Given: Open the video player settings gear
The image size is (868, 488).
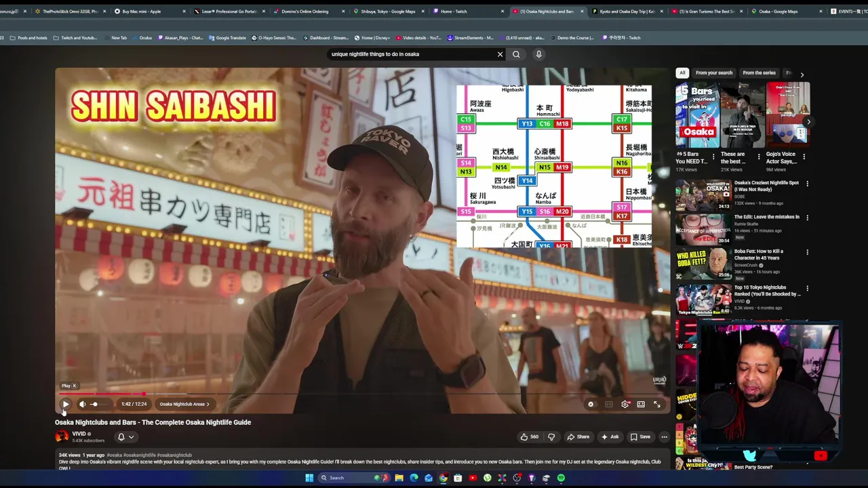Looking at the screenshot, I should pyautogui.click(x=625, y=404).
